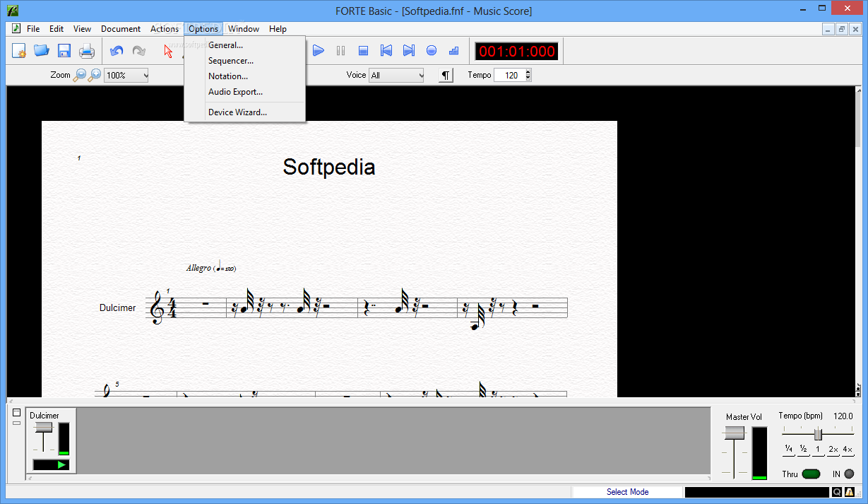Viewport: 868px width, 504px height.
Task: Click the Tempo input field showing 120
Action: click(x=509, y=75)
